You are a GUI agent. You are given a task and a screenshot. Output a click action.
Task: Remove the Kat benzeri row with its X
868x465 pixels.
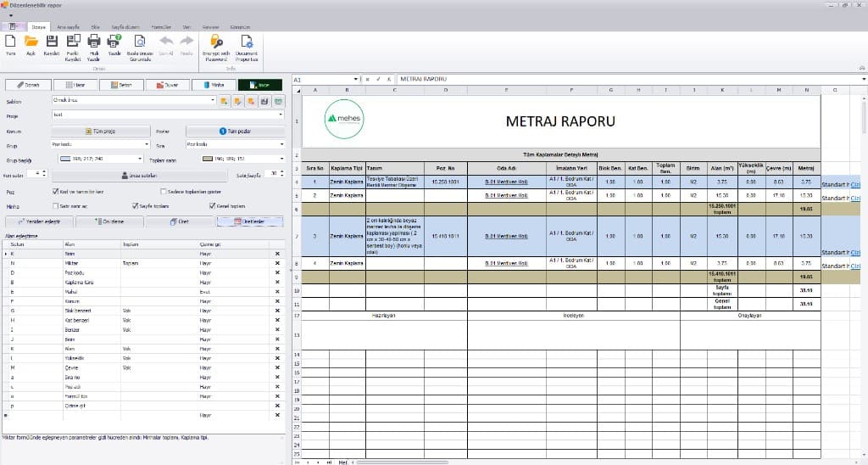click(277, 321)
